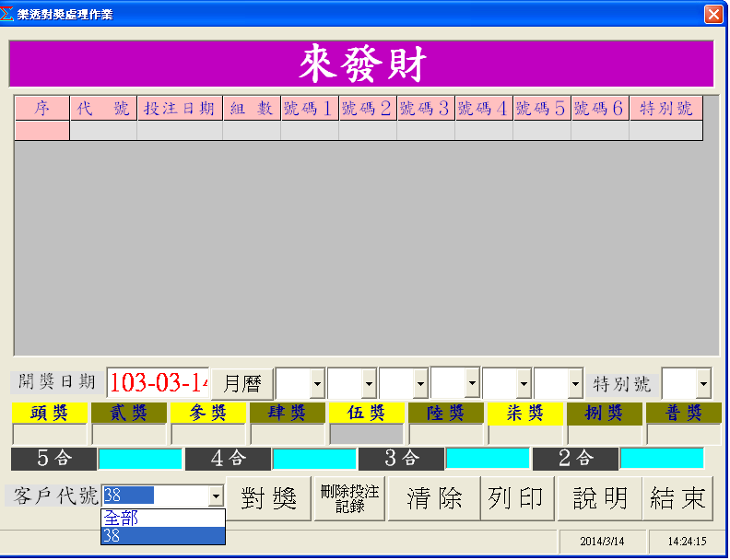This screenshot has width=730, height=560.
Task: Click the gray 伍獎 result box
Action: [x=367, y=435]
